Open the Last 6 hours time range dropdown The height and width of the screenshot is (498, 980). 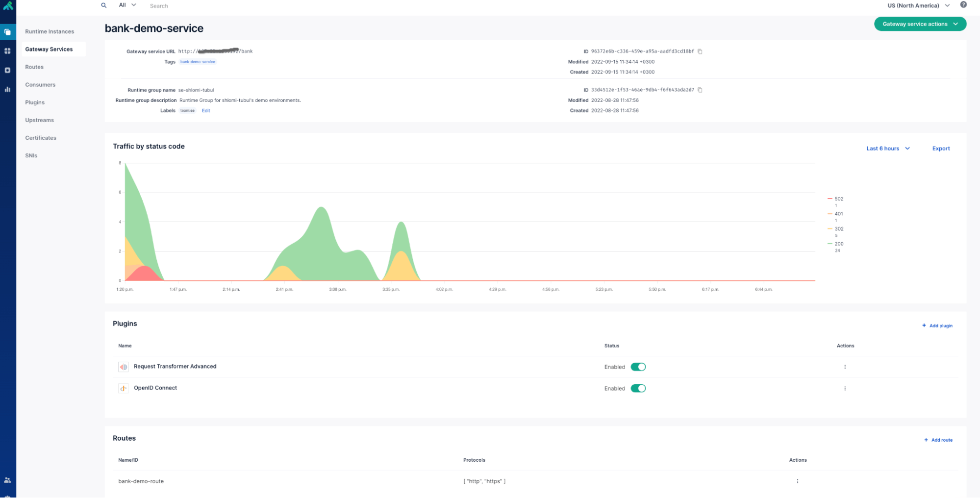887,149
